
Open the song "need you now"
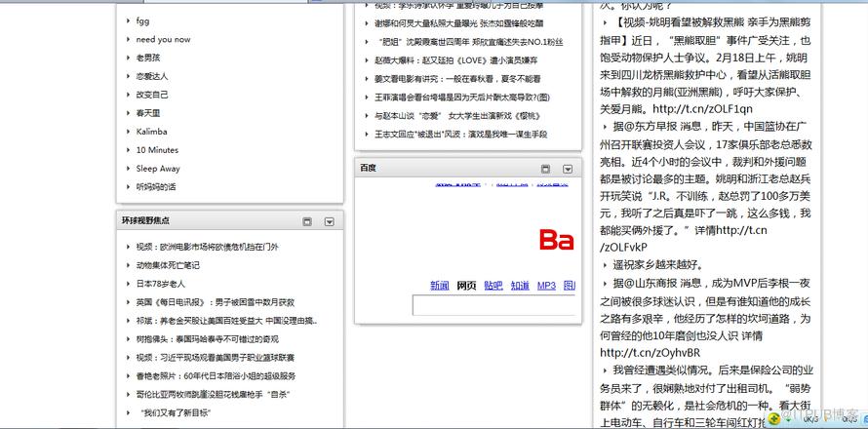[x=163, y=39]
